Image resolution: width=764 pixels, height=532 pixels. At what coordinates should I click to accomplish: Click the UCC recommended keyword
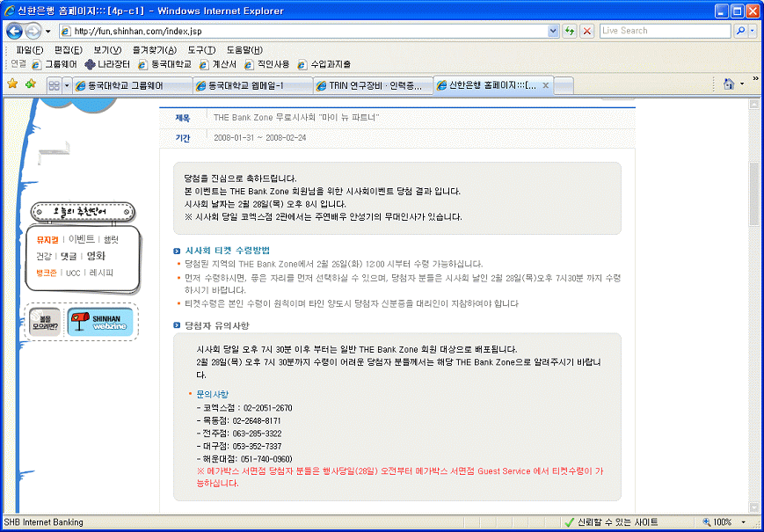(x=73, y=273)
